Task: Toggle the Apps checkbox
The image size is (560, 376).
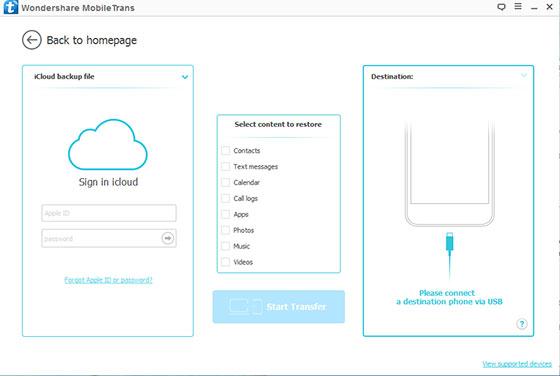Action: [225, 214]
